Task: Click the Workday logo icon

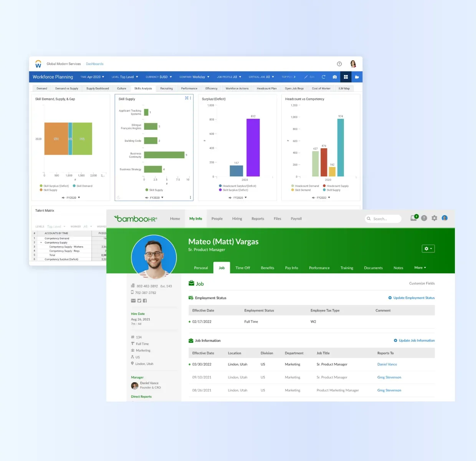Action: [38, 64]
